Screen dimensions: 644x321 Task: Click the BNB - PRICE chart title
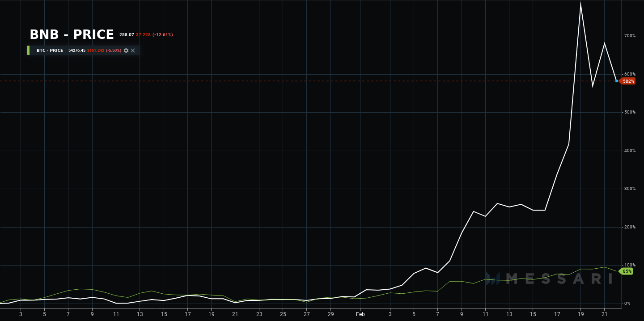click(x=72, y=35)
